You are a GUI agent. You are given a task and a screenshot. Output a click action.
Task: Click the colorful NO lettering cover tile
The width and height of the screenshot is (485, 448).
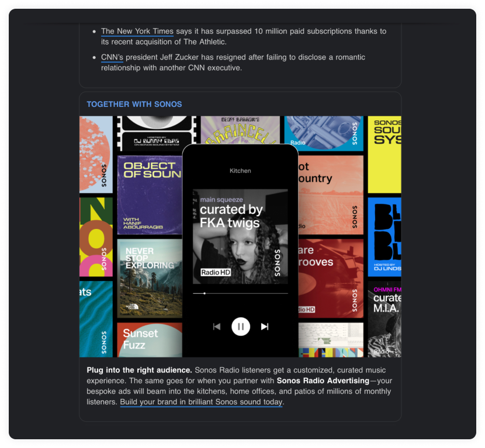[96, 237]
